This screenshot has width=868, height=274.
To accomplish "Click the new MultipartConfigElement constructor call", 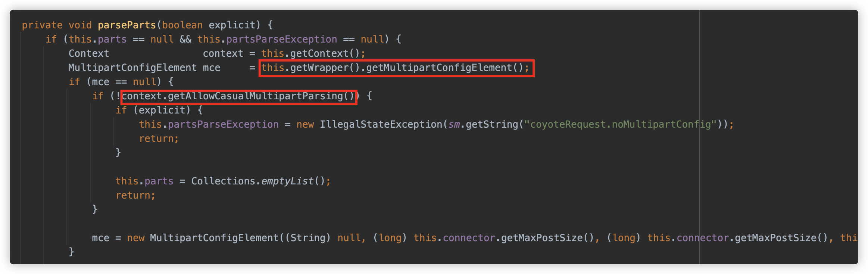I will [x=203, y=238].
